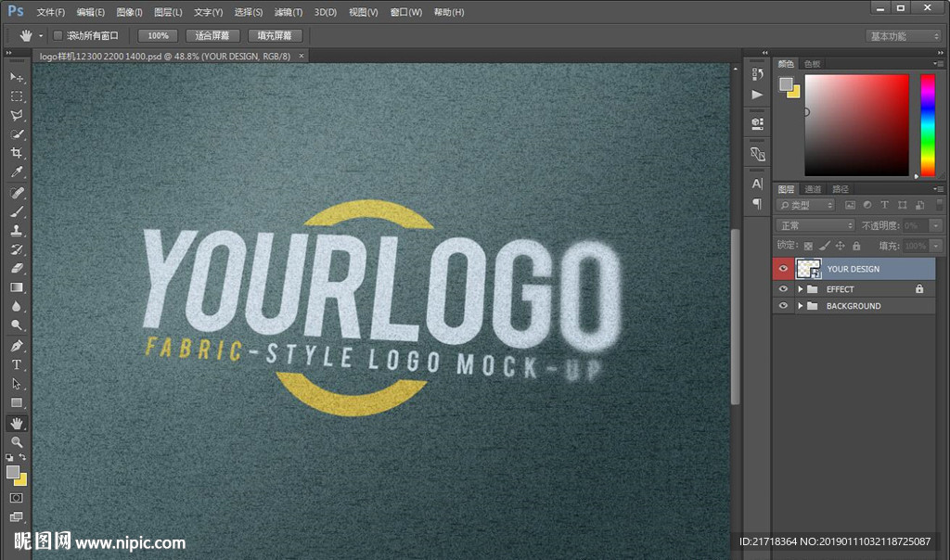950x560 pixels.
Task: Select the Eyedropper tool
Action: tap(17, 172)
